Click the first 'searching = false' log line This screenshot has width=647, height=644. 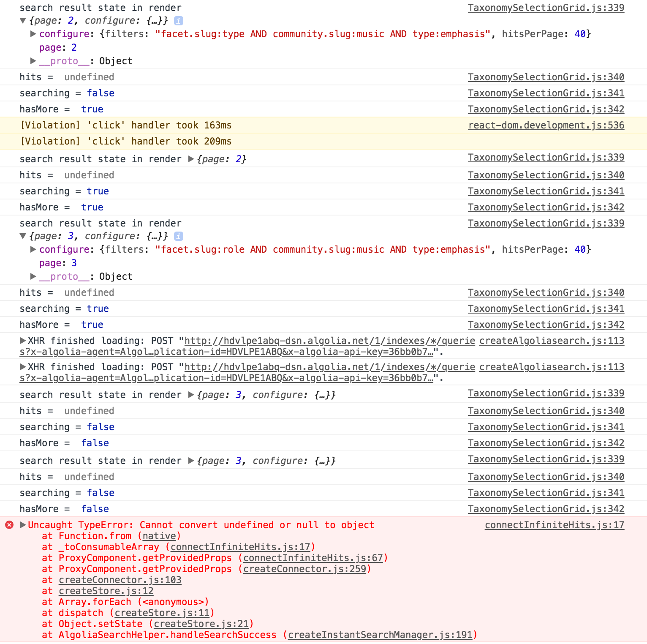pos(67,93)
